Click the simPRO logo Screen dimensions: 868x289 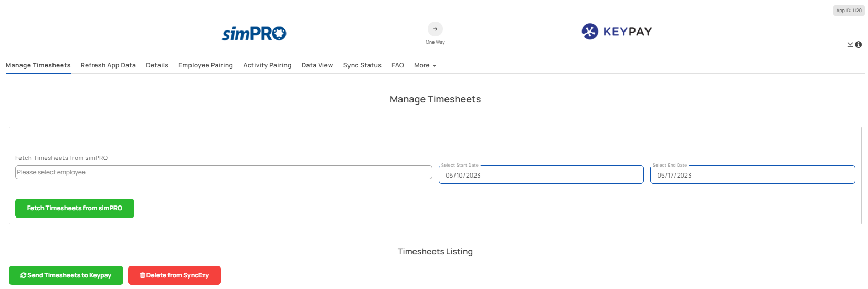[254, 34]
